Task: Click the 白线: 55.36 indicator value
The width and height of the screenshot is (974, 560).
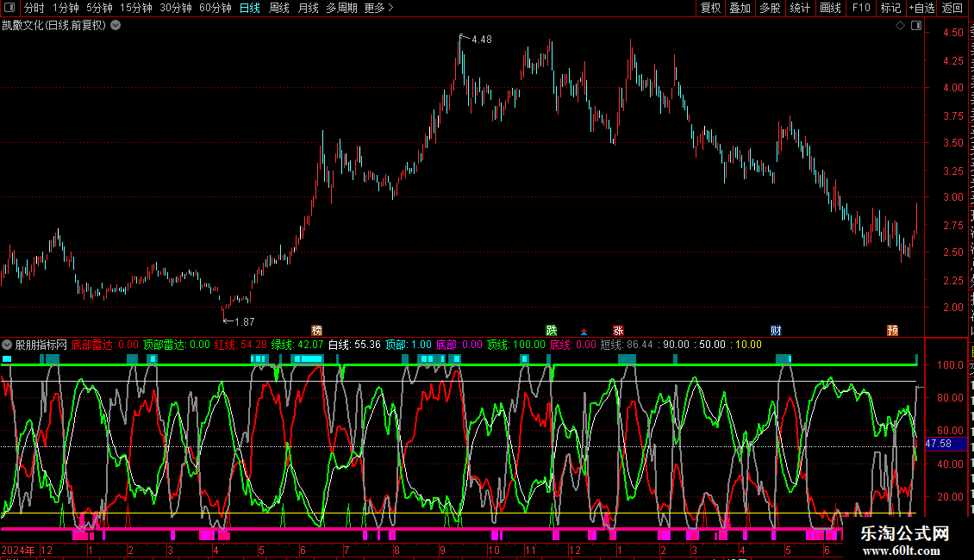Action: tap(354, 345)
